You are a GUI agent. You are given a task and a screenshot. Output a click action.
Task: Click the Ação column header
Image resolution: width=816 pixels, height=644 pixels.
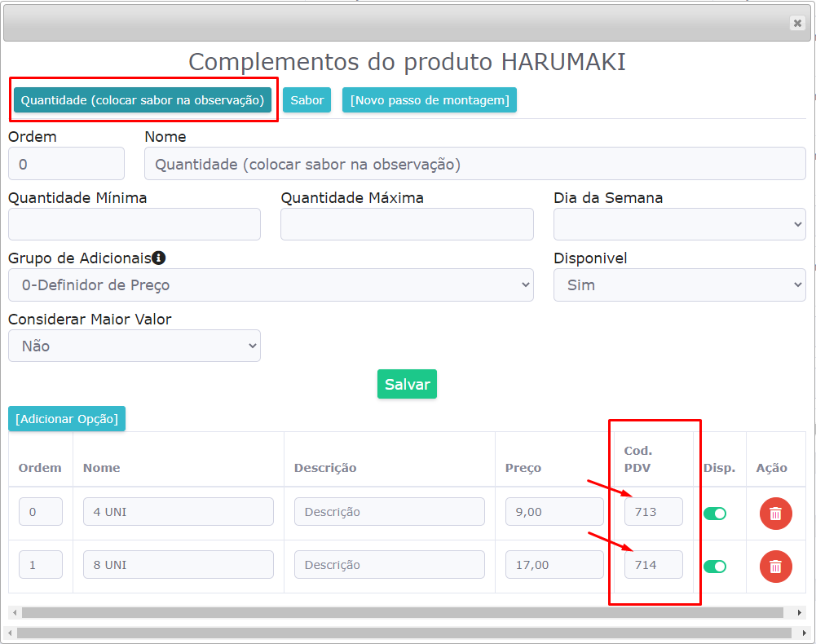click(771, 468)
